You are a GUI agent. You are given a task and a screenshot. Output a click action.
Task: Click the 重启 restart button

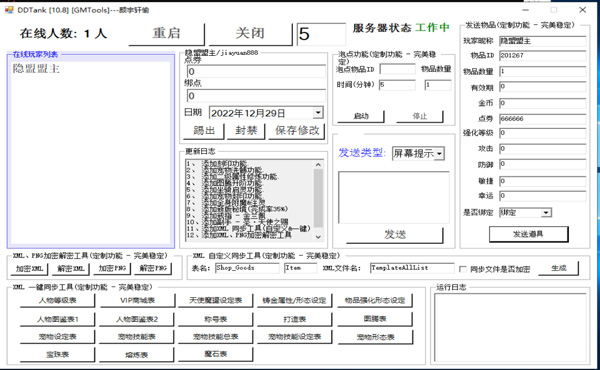166,34
